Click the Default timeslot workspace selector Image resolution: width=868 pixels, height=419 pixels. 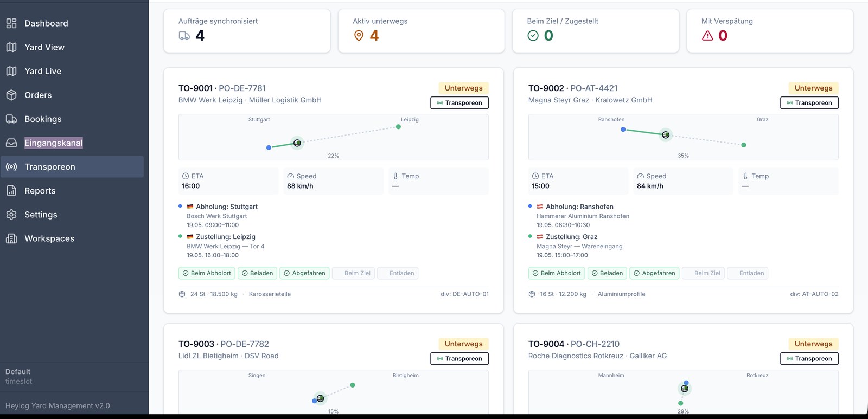(x=74, y=377)
